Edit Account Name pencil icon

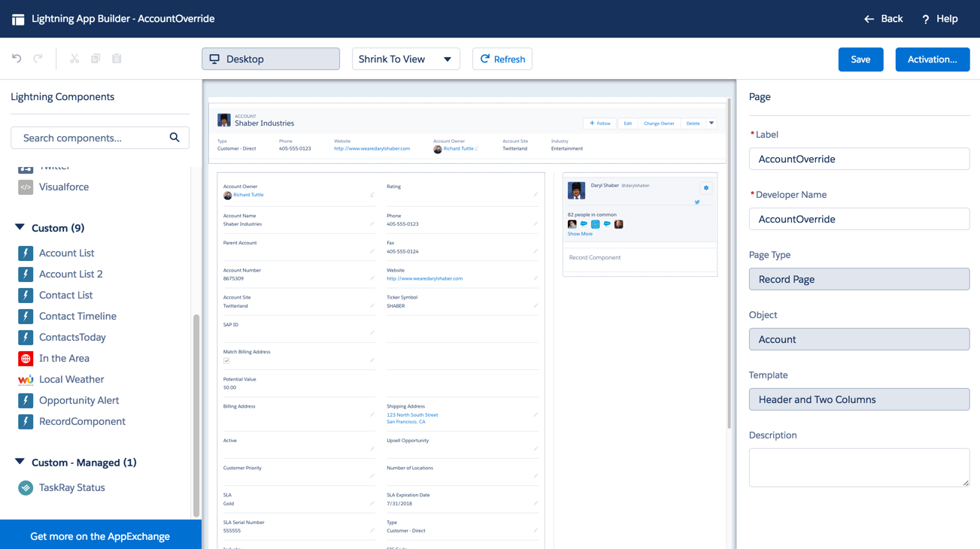pyautogui.click(x=372, y=224)
